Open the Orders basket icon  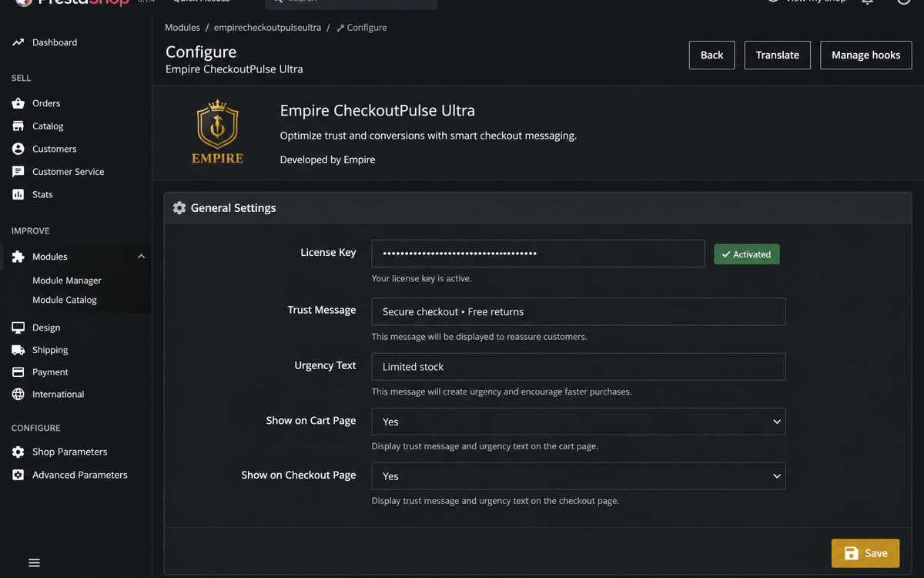click(x=18, y=103)
